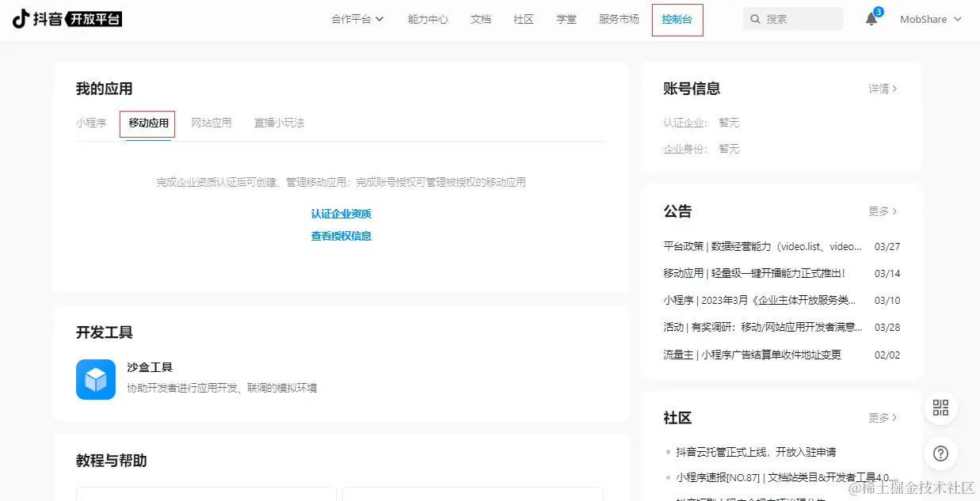Click the 我的应用 heading
The height and width of the screenshot is (501, 980).
[104, 89]
